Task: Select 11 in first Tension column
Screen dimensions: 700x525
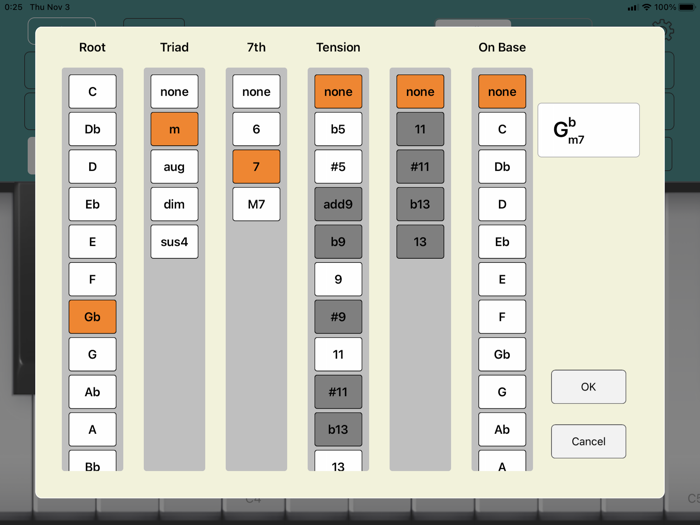Action: pyautogui.click(x=338, y=354)
